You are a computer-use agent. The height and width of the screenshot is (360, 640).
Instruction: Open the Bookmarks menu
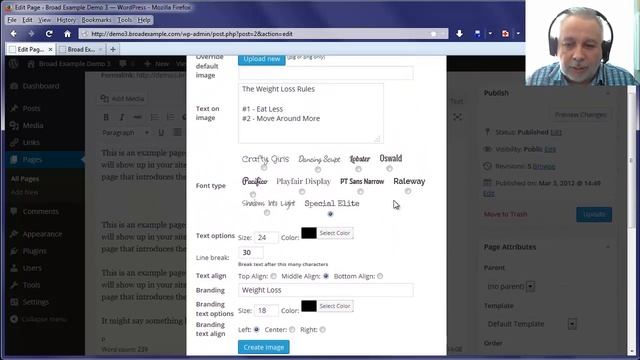point(96,20)
